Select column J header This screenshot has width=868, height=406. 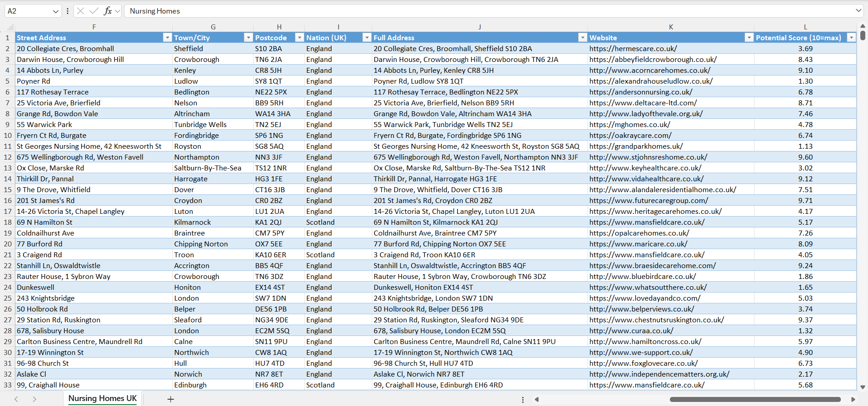pos(480,27)
